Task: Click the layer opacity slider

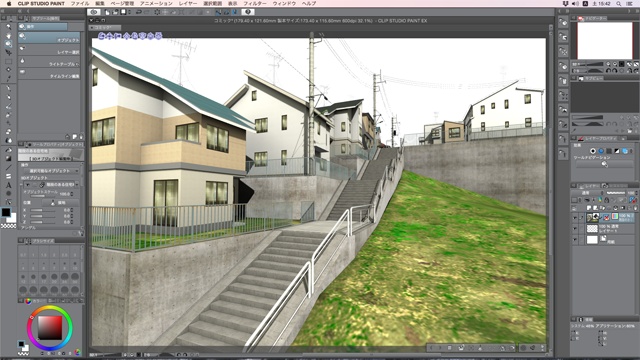Action: [x=616, y=193]
